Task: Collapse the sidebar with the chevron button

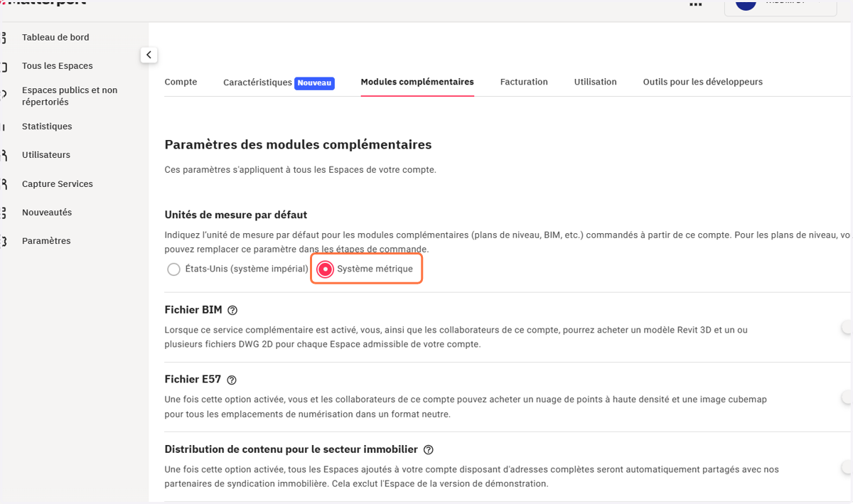Action: [x=149, y=55]
